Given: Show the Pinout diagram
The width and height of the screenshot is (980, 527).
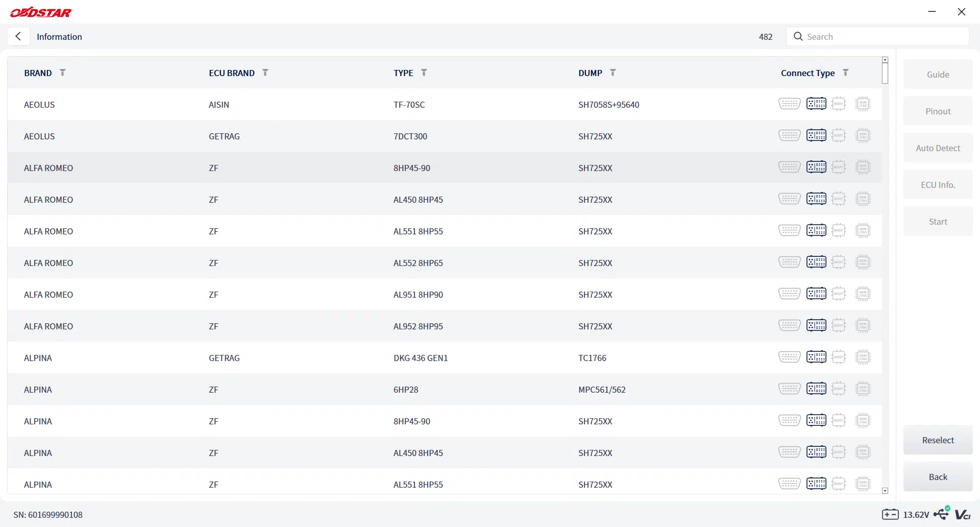Looking at the screenshot, I should click(938, 111).
